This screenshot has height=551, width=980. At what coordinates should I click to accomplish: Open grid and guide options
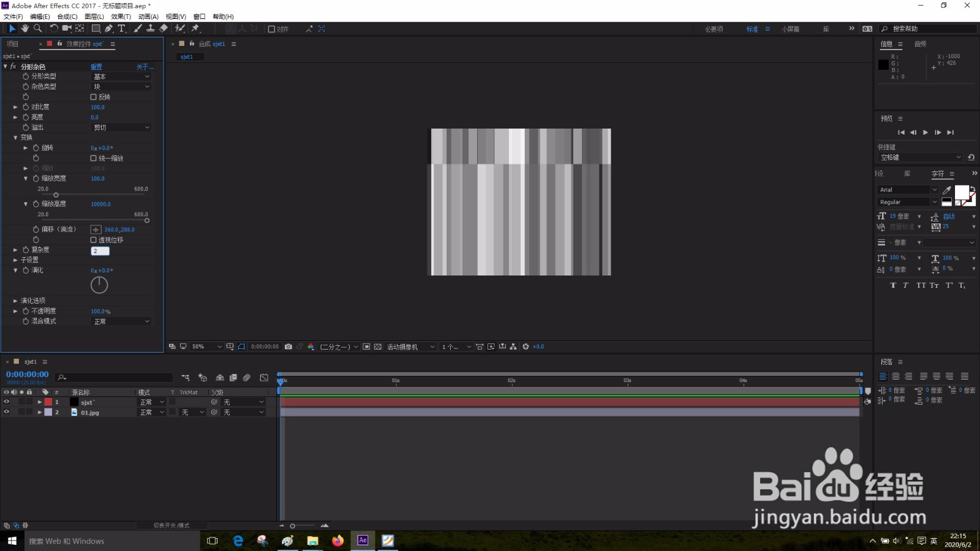coord(230,347)
